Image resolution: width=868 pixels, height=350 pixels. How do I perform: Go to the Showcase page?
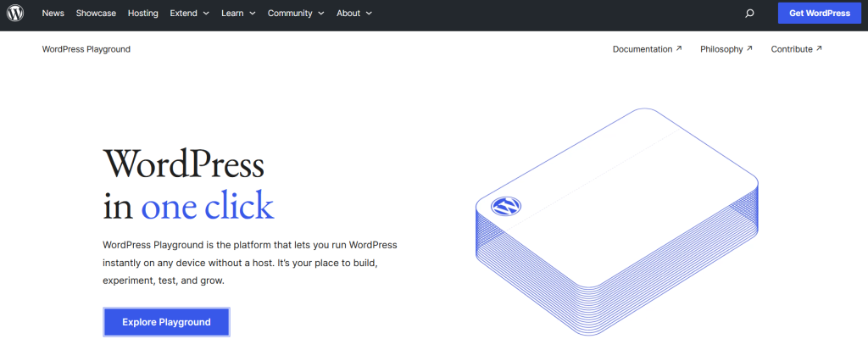coord(96,14)
